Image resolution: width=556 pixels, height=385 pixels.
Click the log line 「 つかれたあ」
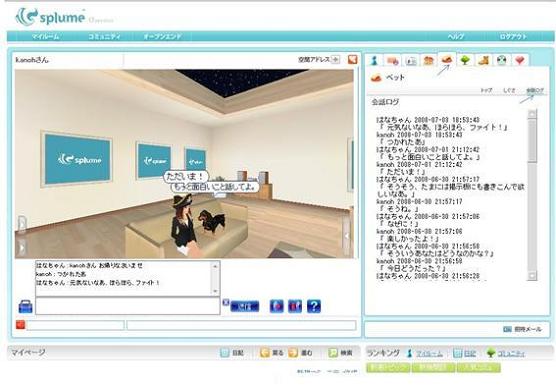tap(402, 142)
